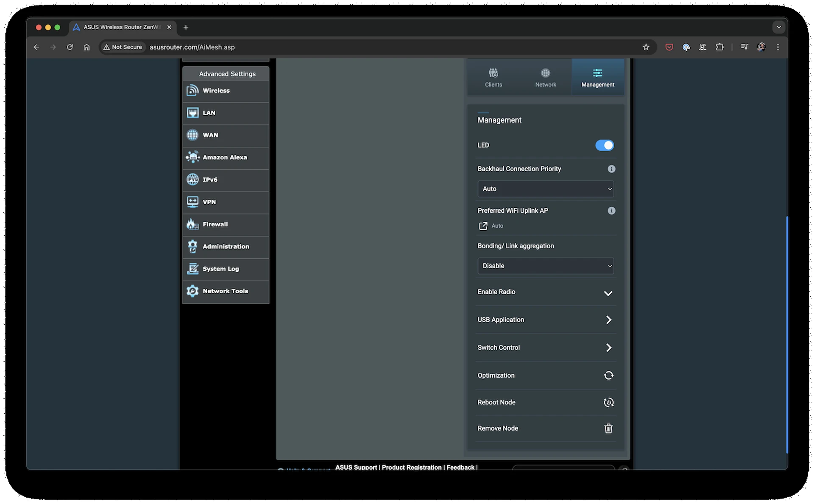Switch to the Clients tab

(x=493, y=78)
